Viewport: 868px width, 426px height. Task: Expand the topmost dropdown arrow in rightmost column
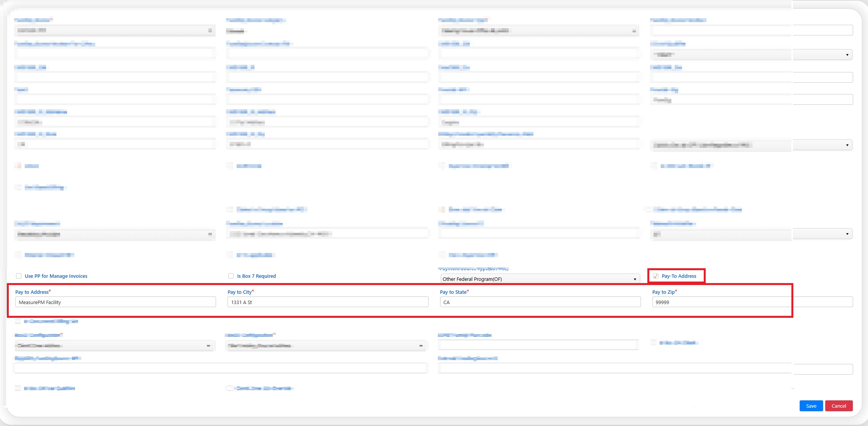(847, 55)
